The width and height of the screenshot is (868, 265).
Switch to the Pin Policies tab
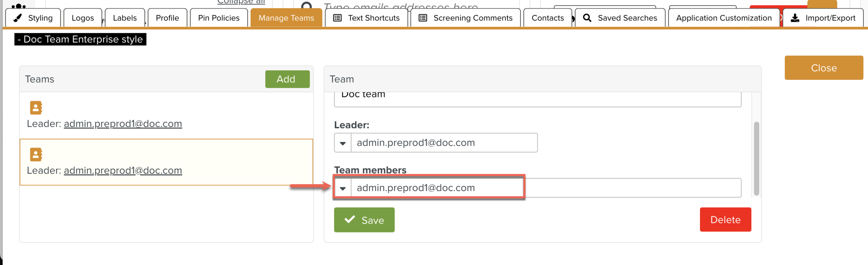(x=218, y=18)
